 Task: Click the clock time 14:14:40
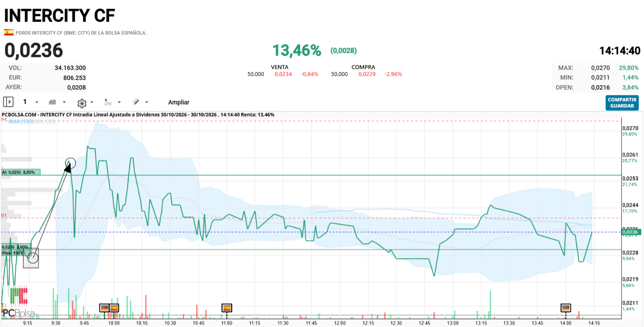[620, 51]
